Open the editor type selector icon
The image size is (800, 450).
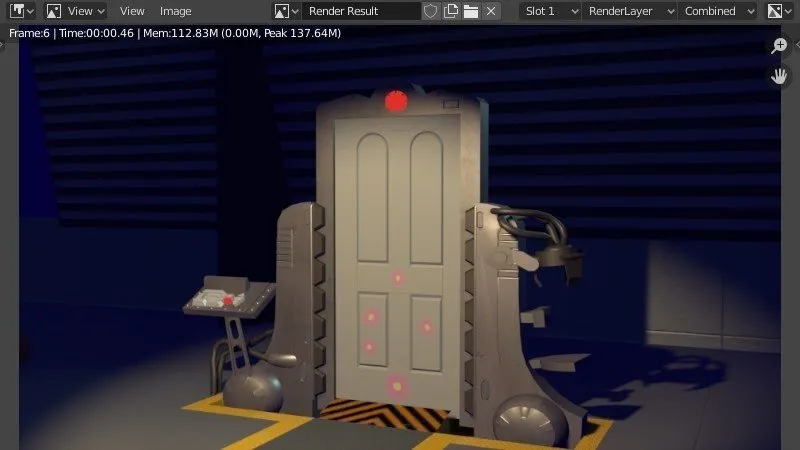(x=22, y=11)
